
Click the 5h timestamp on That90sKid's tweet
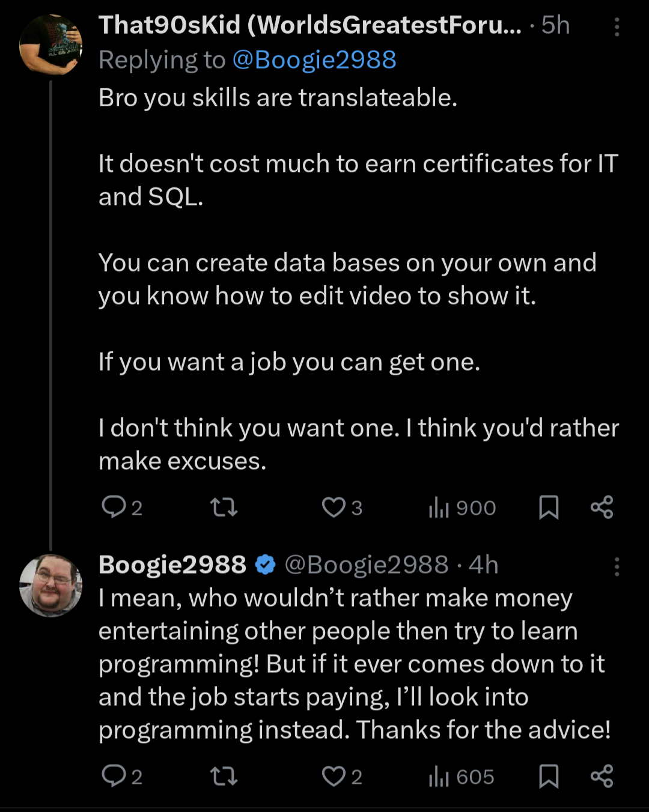click(x=557, y=25)
